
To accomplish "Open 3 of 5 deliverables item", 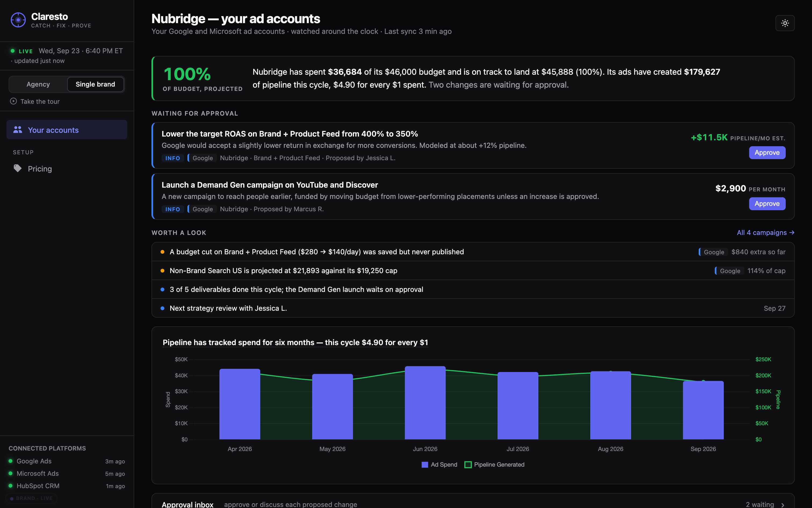I will 473,289.
